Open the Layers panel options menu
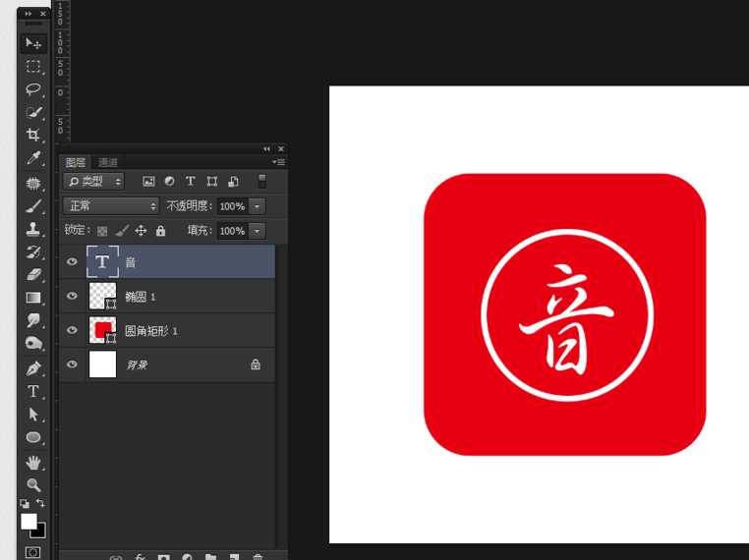749x560 pixels. tap(278, 162)
